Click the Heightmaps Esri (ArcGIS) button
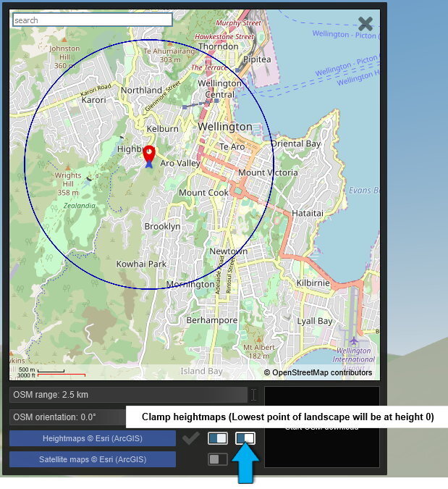The image size is (448, 489). [93, 438]
